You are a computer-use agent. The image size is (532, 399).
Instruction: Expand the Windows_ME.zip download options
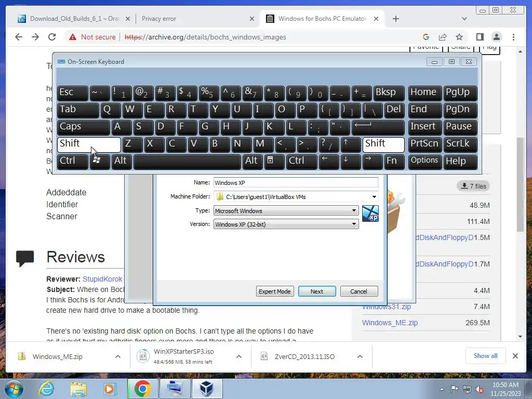click(118, 356)
